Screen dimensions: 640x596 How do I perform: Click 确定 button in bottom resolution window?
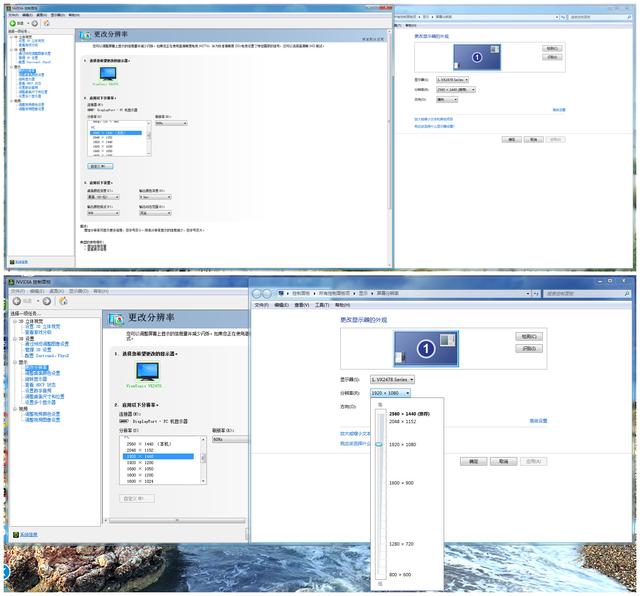pos(473,461)
